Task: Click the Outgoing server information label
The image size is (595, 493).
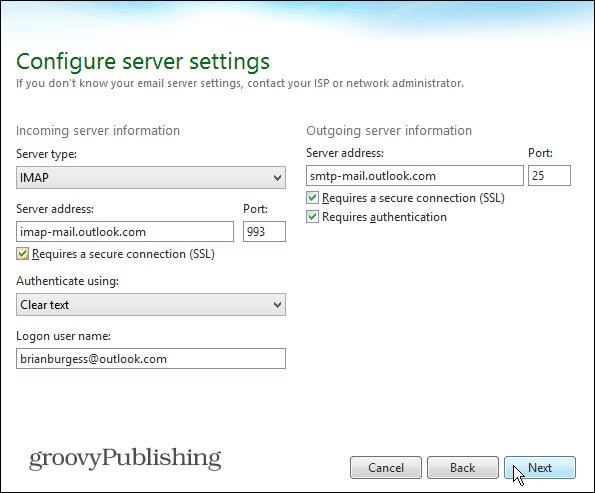Action: (x=389, y=131)
